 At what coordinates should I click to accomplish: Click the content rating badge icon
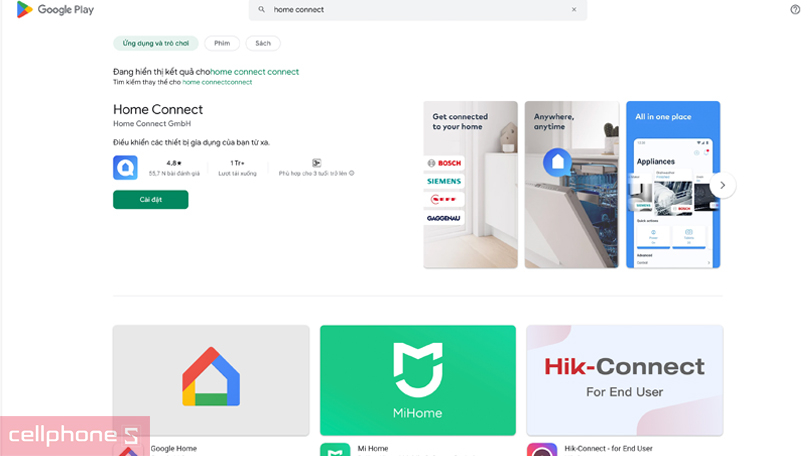click(317, 163)
